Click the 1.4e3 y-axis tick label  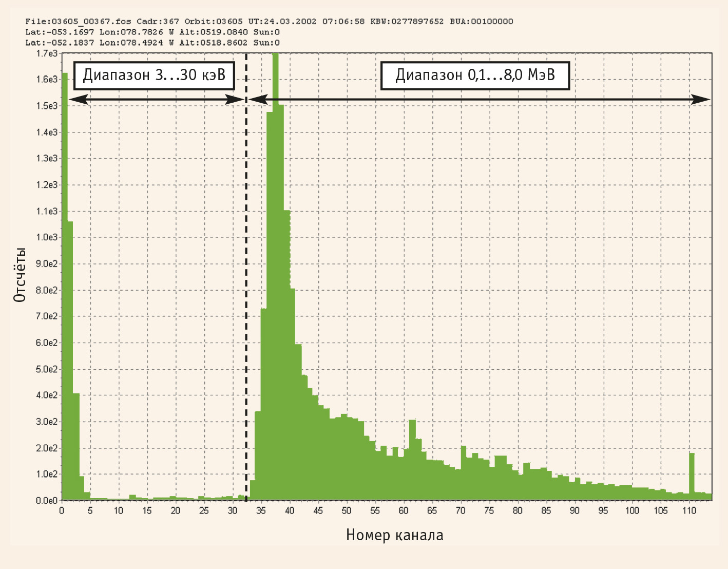47,132
